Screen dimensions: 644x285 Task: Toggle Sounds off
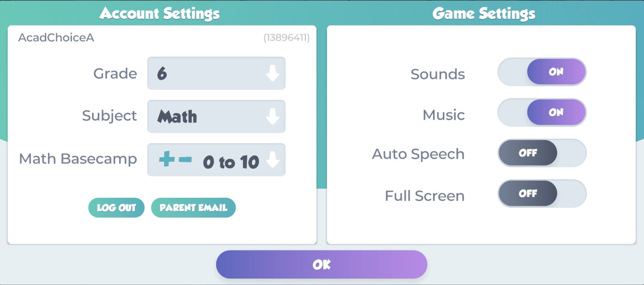tap(542, 72)
